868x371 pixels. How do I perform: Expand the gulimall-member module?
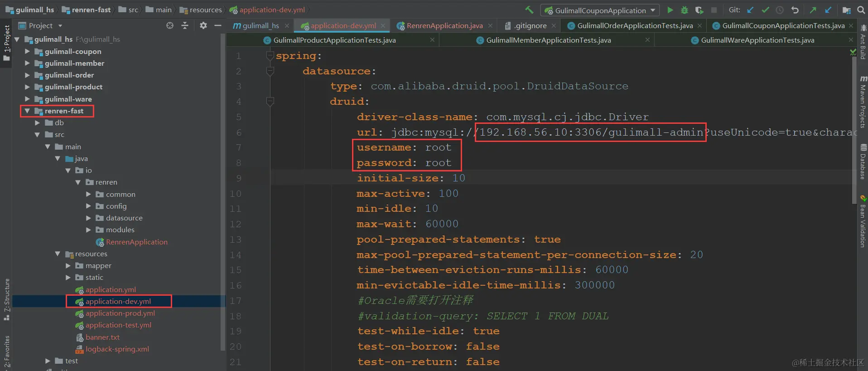(27, 63)
